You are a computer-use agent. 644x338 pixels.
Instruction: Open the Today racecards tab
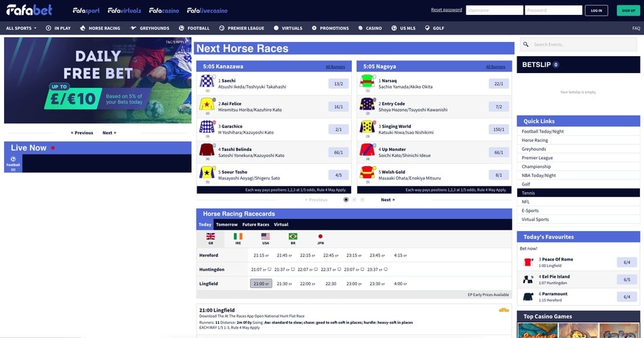coord(205,224)
